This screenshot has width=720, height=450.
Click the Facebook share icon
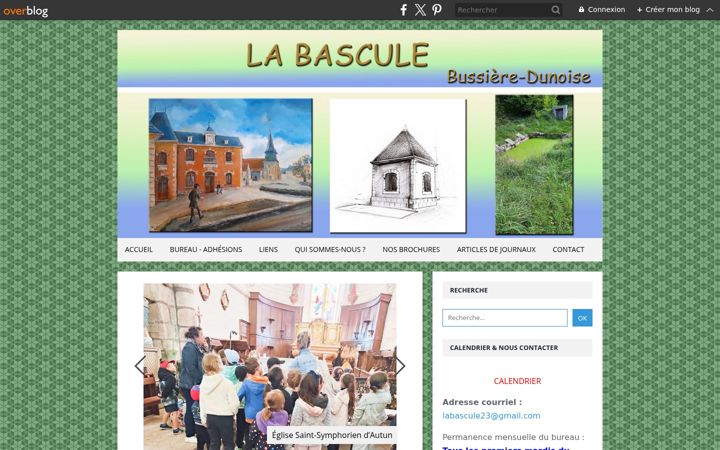[x=403, y=10]
